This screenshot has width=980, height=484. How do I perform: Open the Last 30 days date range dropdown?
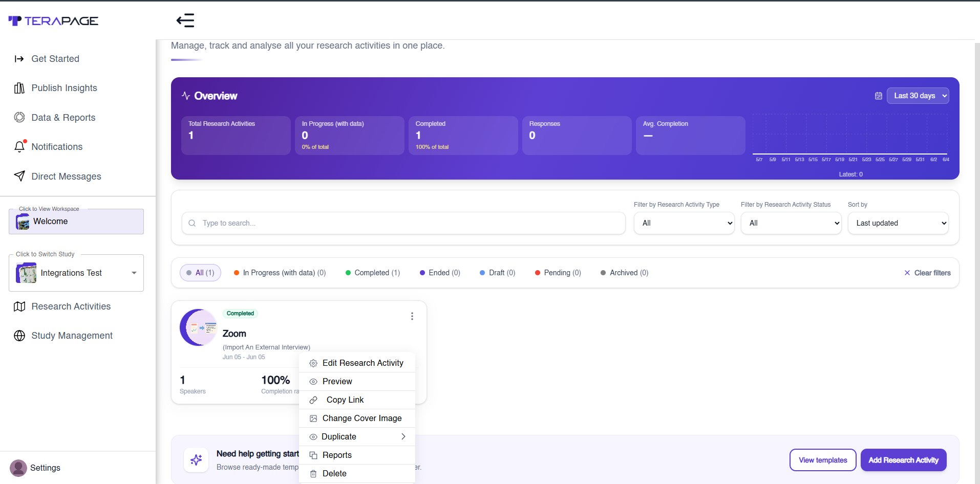918,96
